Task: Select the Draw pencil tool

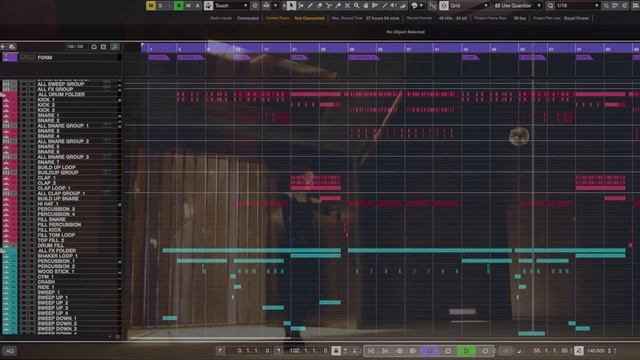Action: click(x=310, y=5)
